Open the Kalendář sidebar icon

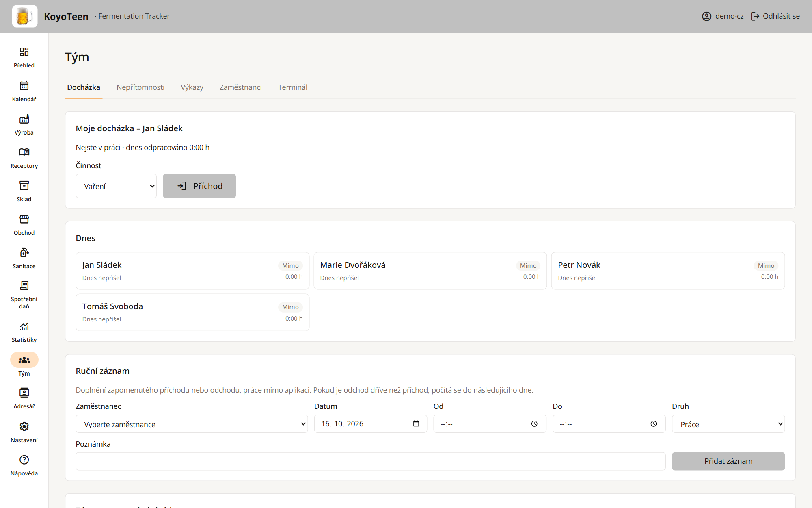tap(24, 85)
